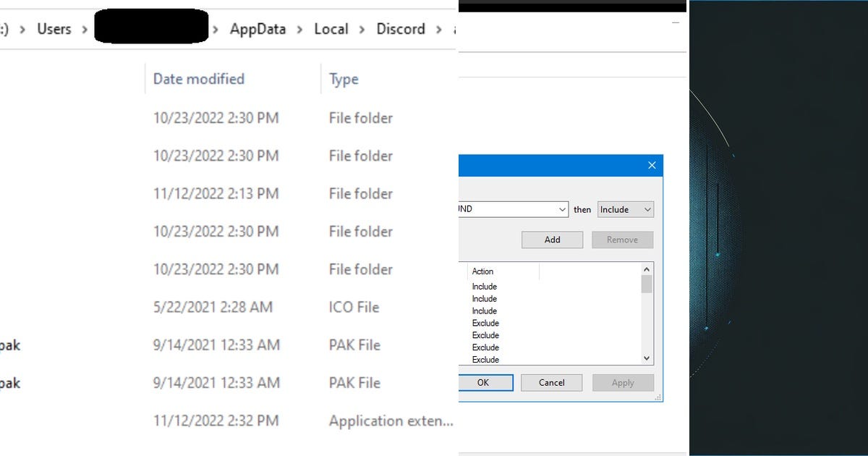This screenshot has width=868, height=456.
Task: Open the filter pattern combo box dropdown
Action: [x=563, y=209]
